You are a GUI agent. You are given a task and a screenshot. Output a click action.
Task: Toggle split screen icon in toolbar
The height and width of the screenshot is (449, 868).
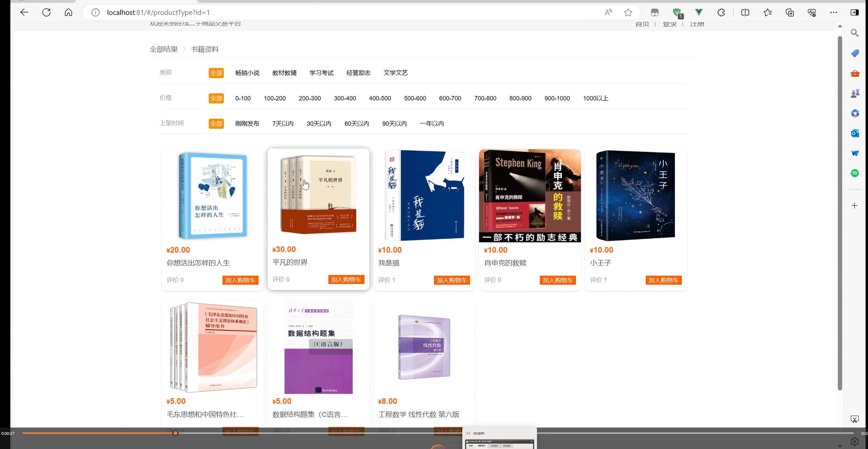(x=745, y=12)
